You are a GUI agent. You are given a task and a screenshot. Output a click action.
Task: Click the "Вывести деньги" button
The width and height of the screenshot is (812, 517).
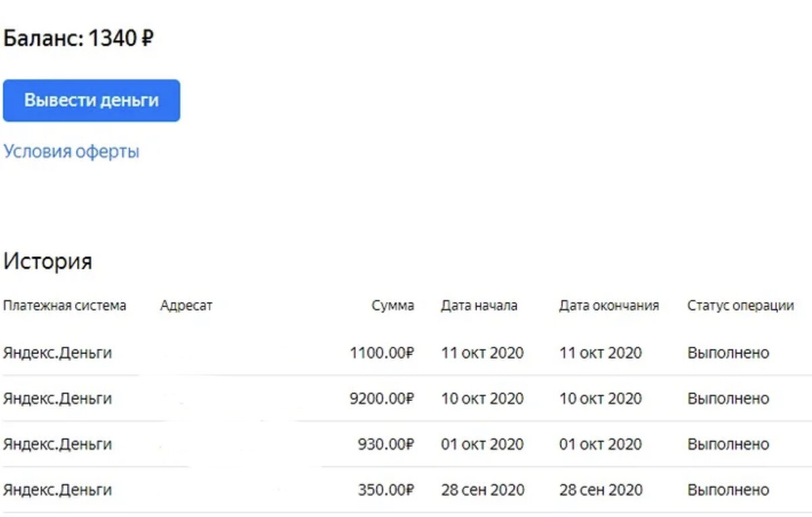pos(91,101)
